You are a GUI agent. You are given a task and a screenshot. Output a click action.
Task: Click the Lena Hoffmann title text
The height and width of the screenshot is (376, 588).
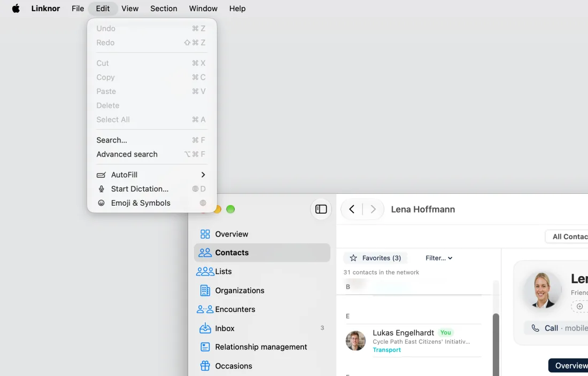pyautogui.click(x=423, y=209)
